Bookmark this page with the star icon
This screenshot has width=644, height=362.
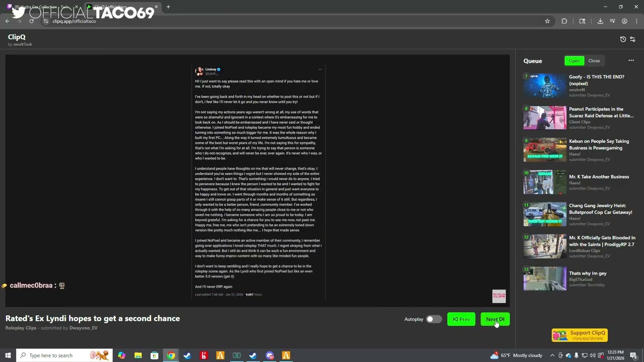point(547,21)
